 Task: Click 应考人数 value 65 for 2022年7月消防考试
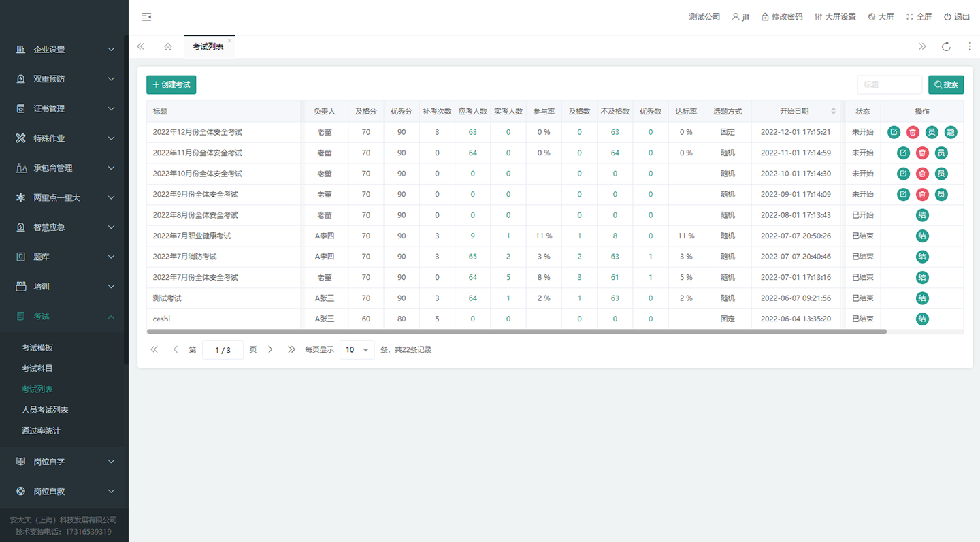[473, 257]
